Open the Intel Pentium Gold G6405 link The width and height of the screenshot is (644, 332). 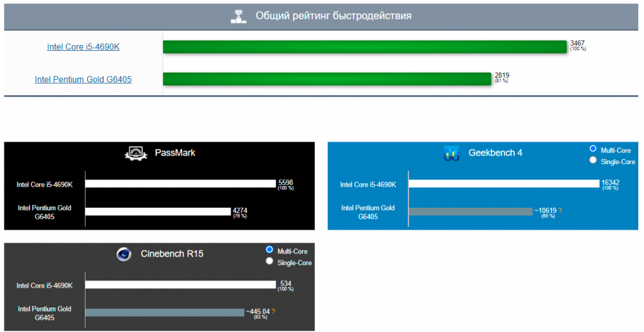pos(82,79)
